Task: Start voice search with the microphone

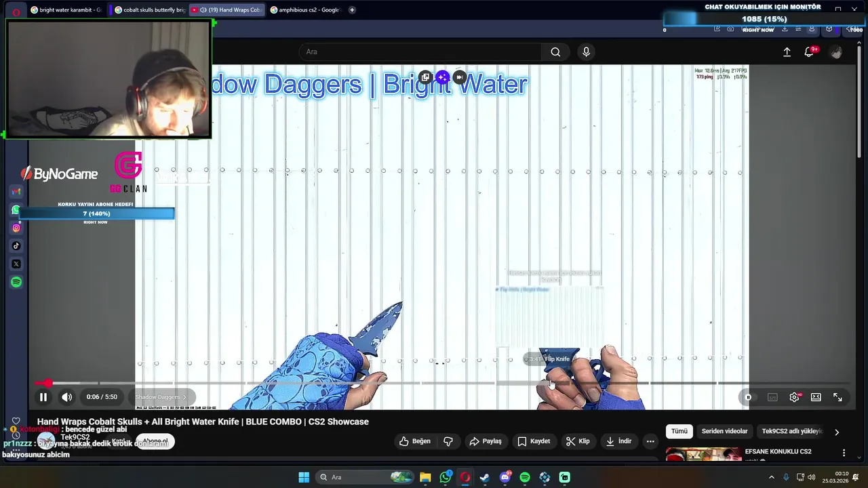Action: (x=587, y=52)
